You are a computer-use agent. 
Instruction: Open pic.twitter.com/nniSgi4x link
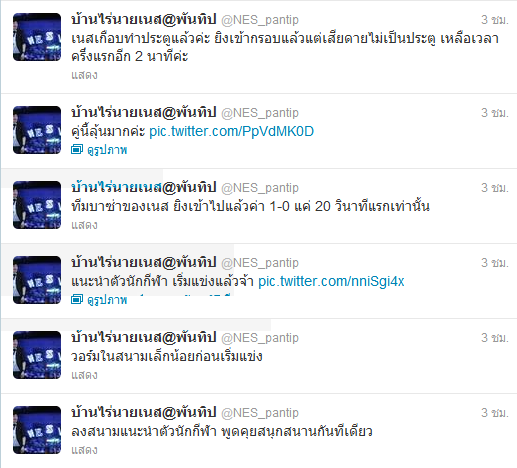click(x=331, y=281)
